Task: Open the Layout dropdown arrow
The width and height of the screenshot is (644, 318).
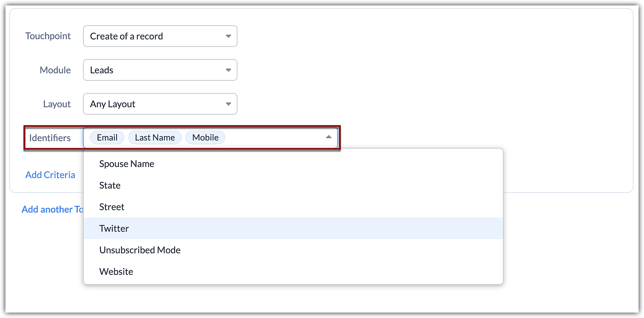Action: pos(228,104)
